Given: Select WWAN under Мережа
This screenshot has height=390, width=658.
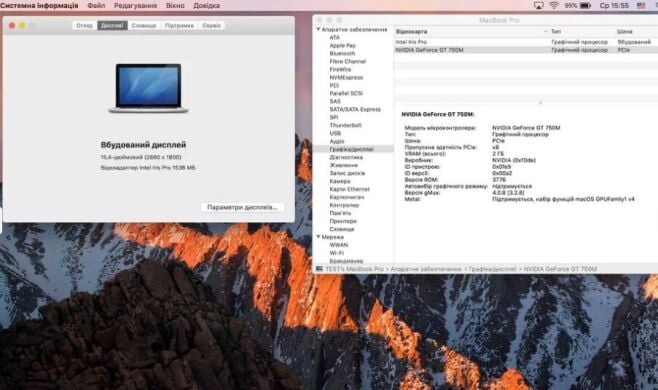Looking at the screenshot, I should coord(339,245).
